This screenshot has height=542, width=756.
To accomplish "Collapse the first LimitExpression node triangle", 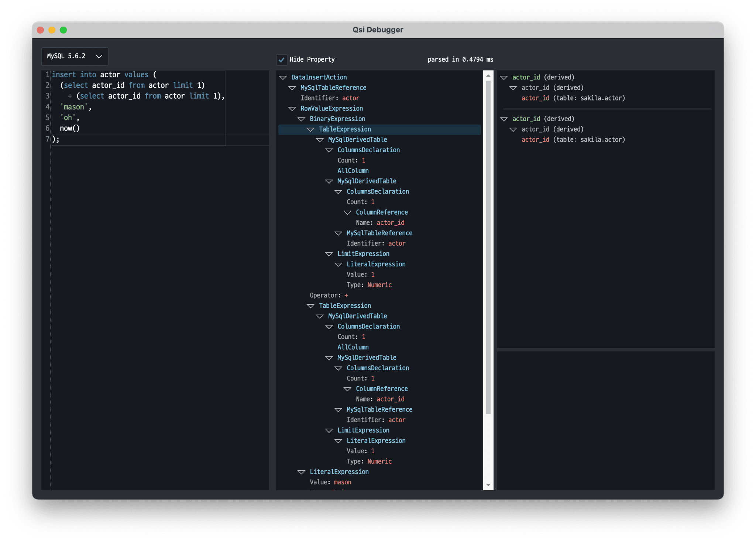I will click(x=329, y=254).
